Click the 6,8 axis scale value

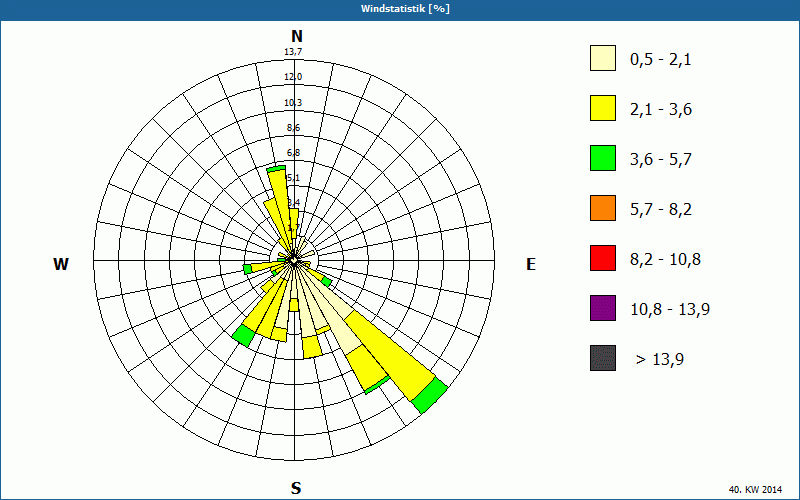click(293, 153)
